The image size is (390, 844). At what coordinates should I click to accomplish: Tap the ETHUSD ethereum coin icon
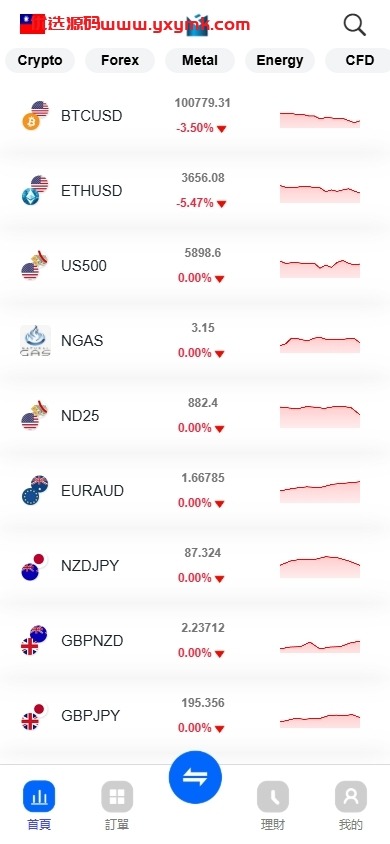point(31,196)
